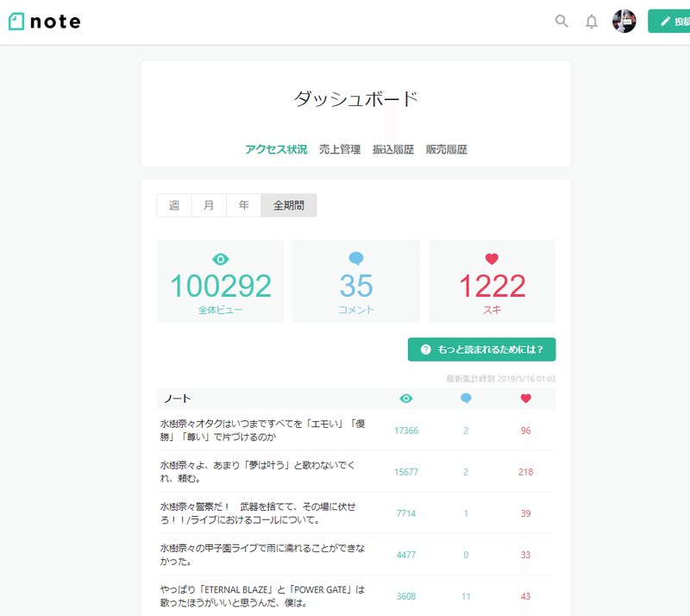Sort by views eye icon in table header
This screenshot has width=690, height=616.
pos(405,399)
